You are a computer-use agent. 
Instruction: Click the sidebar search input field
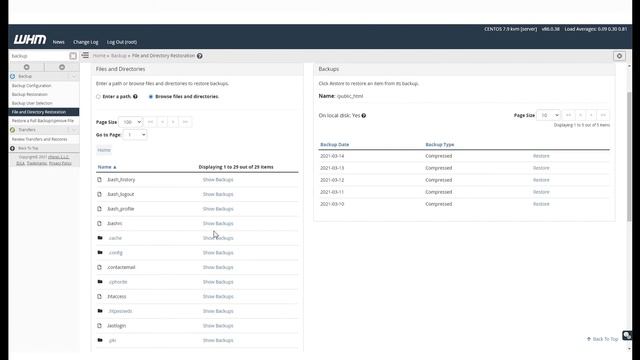[39, 56]
